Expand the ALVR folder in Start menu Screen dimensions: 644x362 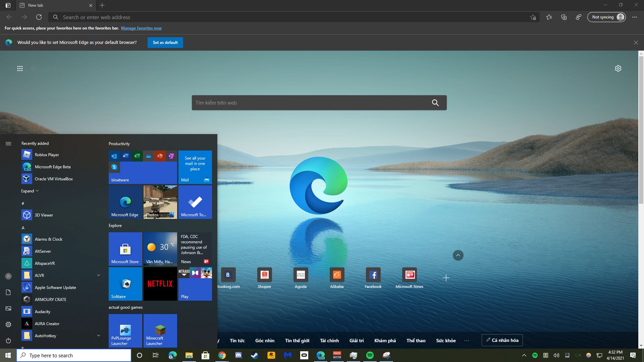pyautogui.click(x=99, y=275)
